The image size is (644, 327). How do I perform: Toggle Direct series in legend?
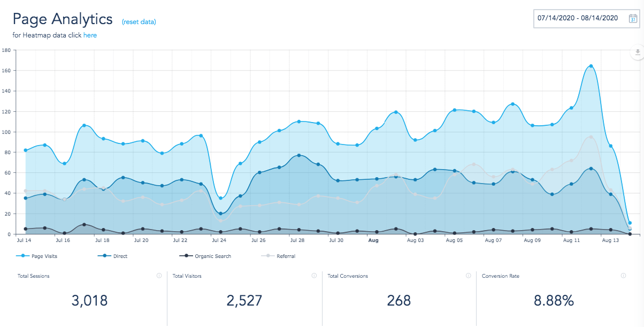click(112, 256)
